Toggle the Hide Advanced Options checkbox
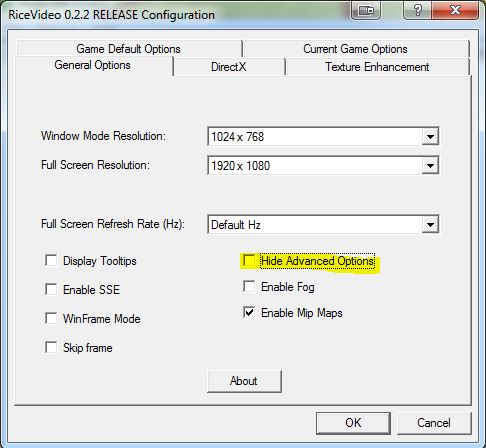This screenshot has width=486, height=448. (x=249, y=260)
